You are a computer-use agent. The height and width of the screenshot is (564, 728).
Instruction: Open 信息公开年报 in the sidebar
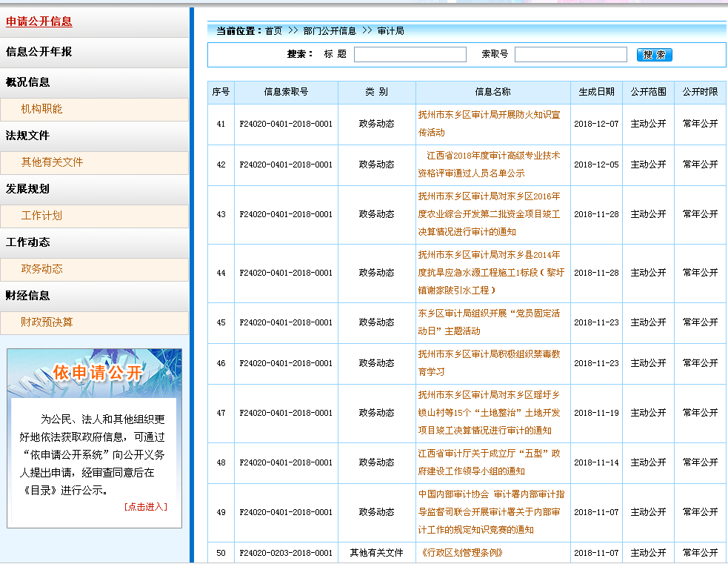coord(39,52)
